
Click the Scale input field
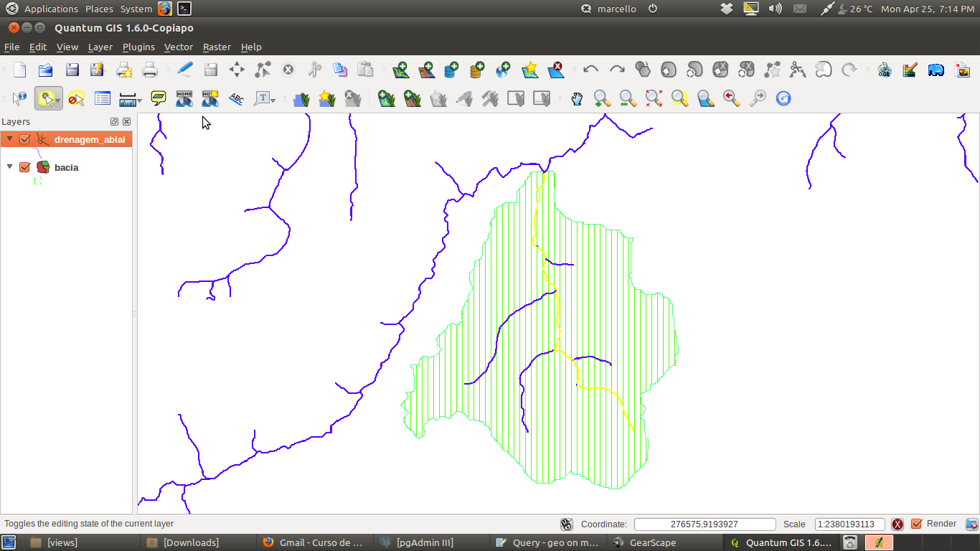pyautogui.click(x=849, y=524)
